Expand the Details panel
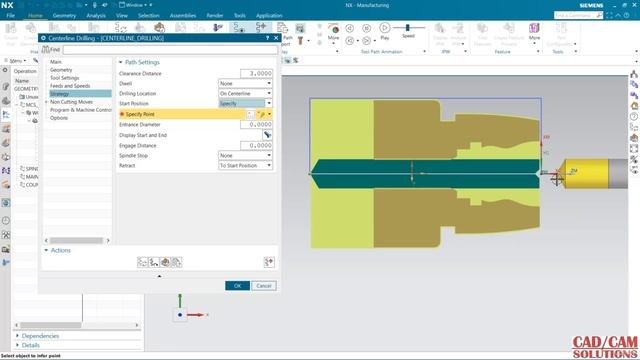The image size is (640, 360). 18,345
